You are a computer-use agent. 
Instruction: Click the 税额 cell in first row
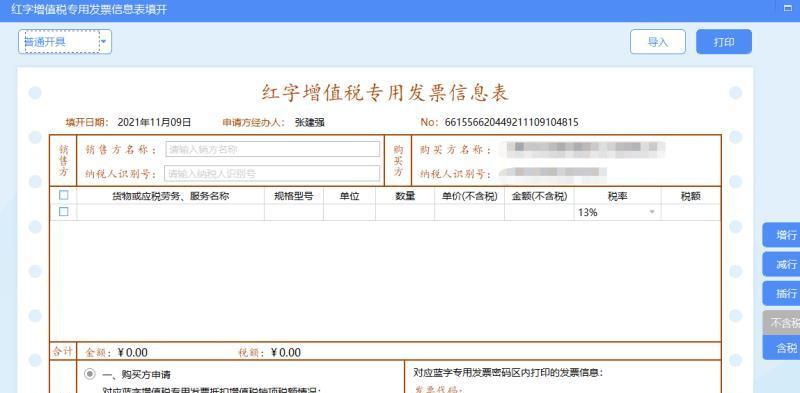point(691,212)
